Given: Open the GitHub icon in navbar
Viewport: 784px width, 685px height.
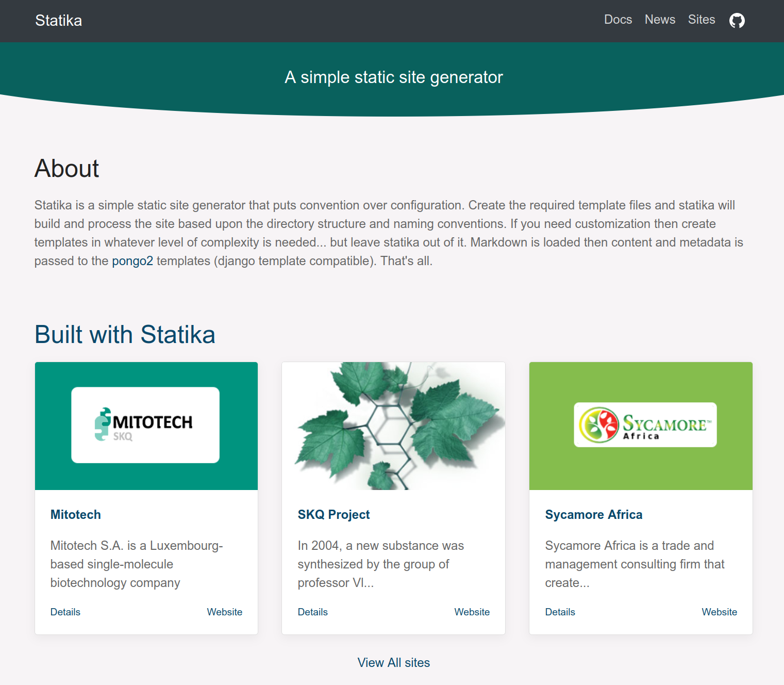Looking at the screenshot, I should click(737, 21).
